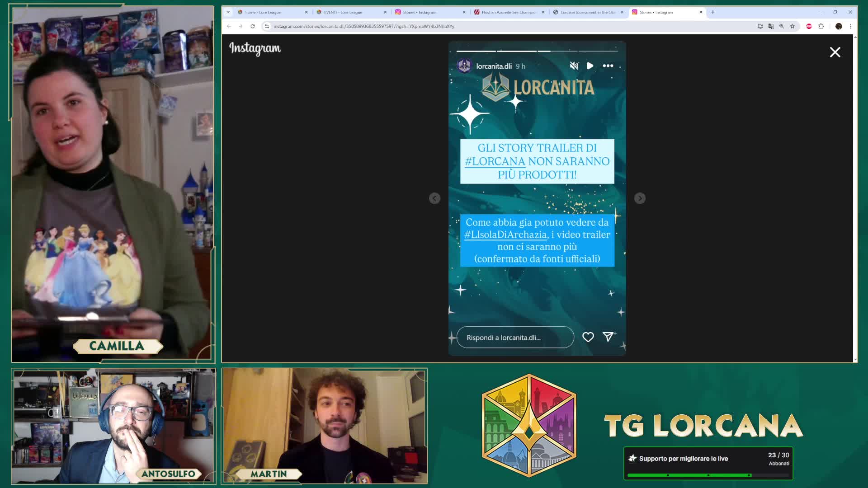Viewport: 868px width, 488px height.
Task: Close the Instagram story viewer
Action: [835, 52]
